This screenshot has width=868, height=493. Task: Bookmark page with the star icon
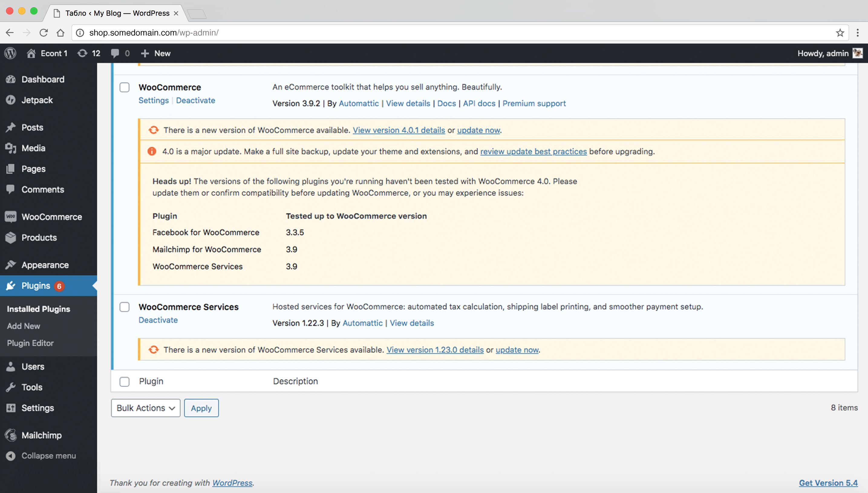click(x=840, y=33)
